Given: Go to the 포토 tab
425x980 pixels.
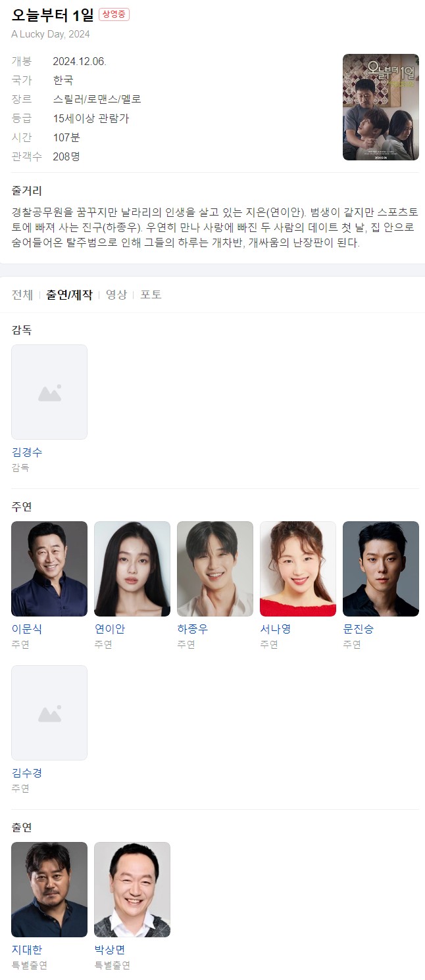Looking at the screenshot, I should coord(151,294).
